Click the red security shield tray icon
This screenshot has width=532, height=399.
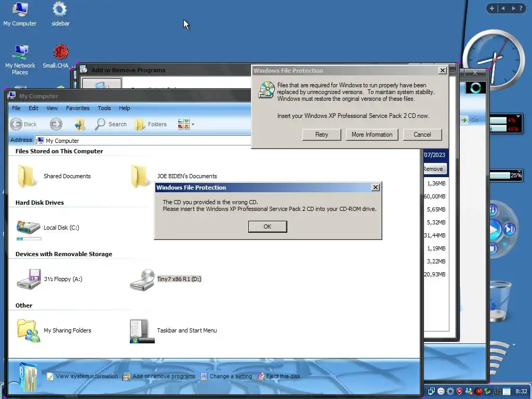pyautogui.click(x=459, y=391)
